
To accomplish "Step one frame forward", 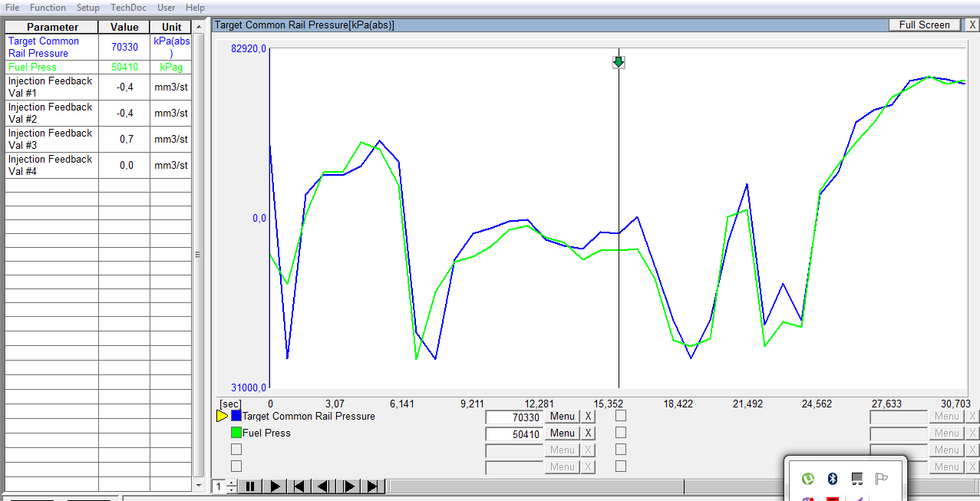I will (348, 486).
